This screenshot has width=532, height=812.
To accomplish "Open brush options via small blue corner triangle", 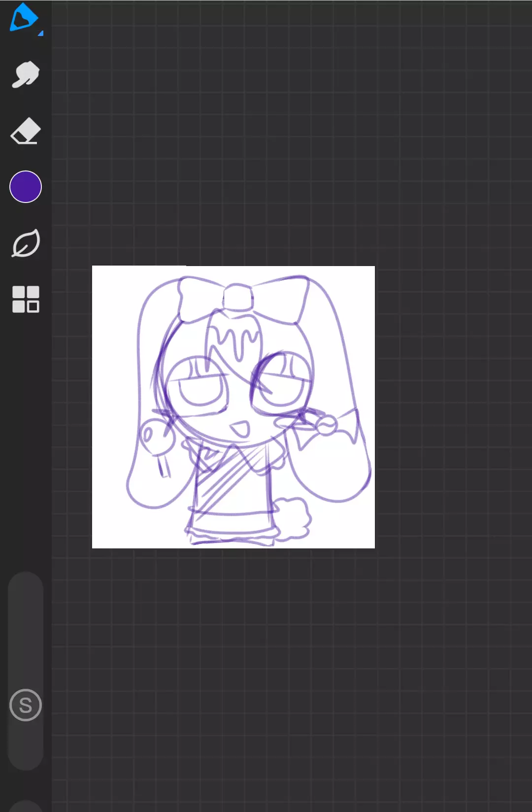I will coord(41,33).
